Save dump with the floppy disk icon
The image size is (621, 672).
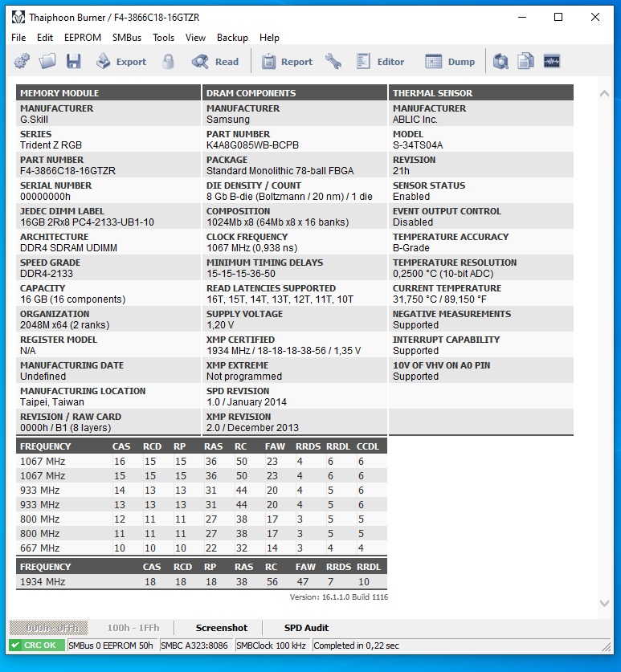coord(74,62)
